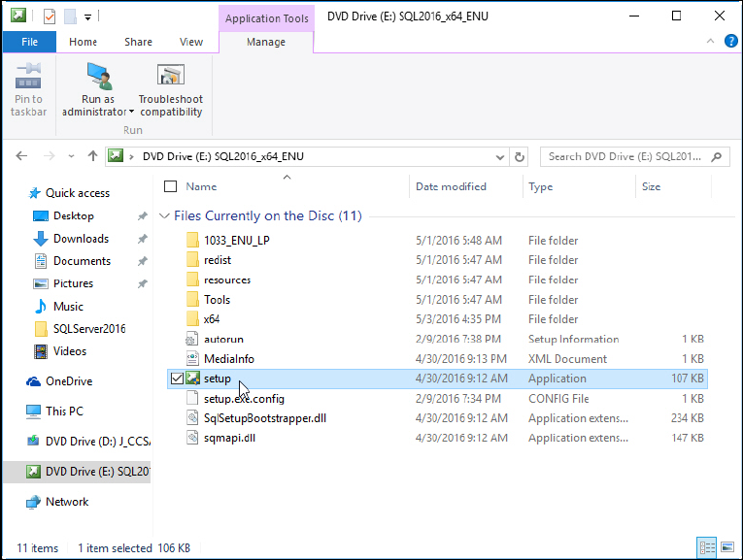Viewport: 743px width, 560px height.
Task: Open the Recent locations dropdown
Action: pyautogui.click(x=71, y=156)
